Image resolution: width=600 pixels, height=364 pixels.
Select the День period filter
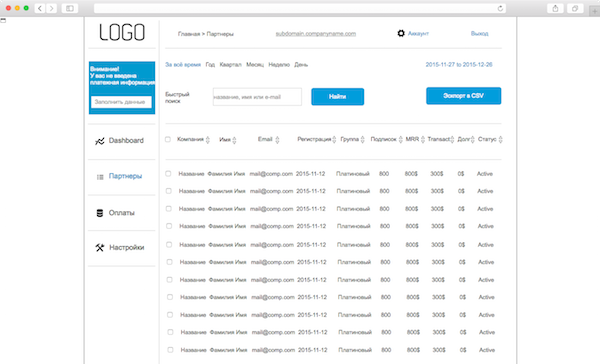301,65
